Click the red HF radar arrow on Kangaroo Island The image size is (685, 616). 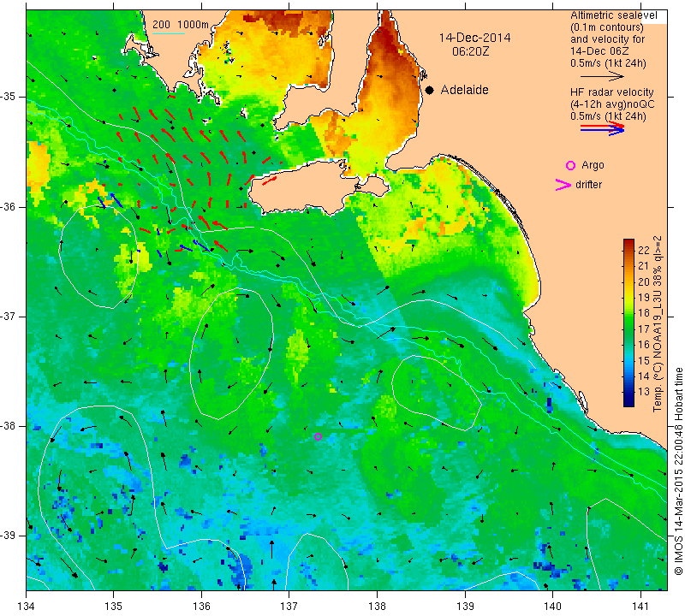pyautogui.click(x=270, y=181)
